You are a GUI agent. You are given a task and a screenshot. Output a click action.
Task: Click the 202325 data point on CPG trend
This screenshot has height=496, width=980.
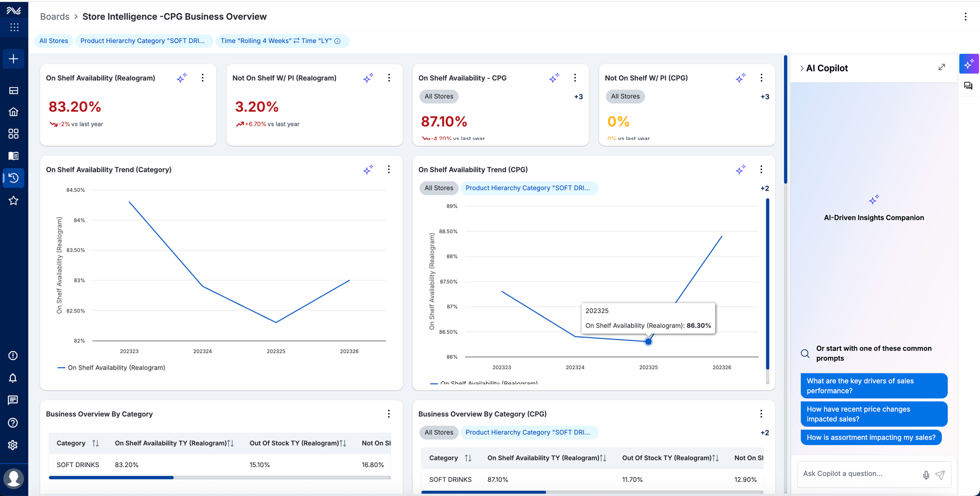point(648,342)
